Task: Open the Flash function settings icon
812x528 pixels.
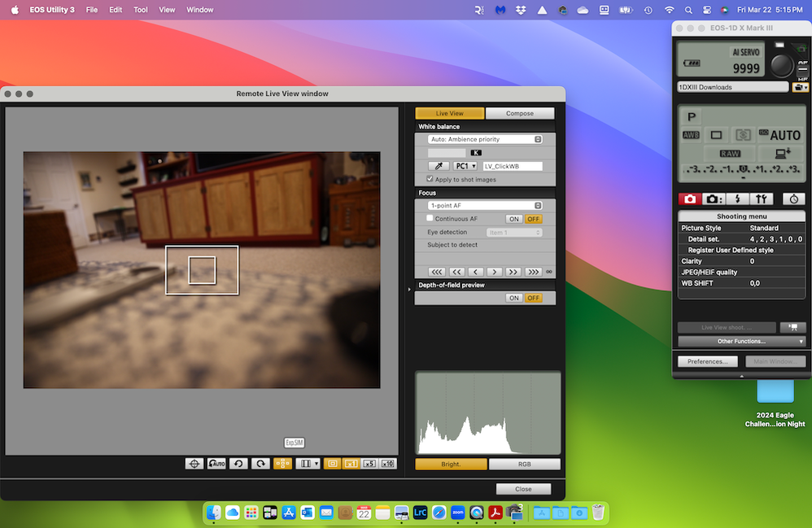Action: click(739, 199)
